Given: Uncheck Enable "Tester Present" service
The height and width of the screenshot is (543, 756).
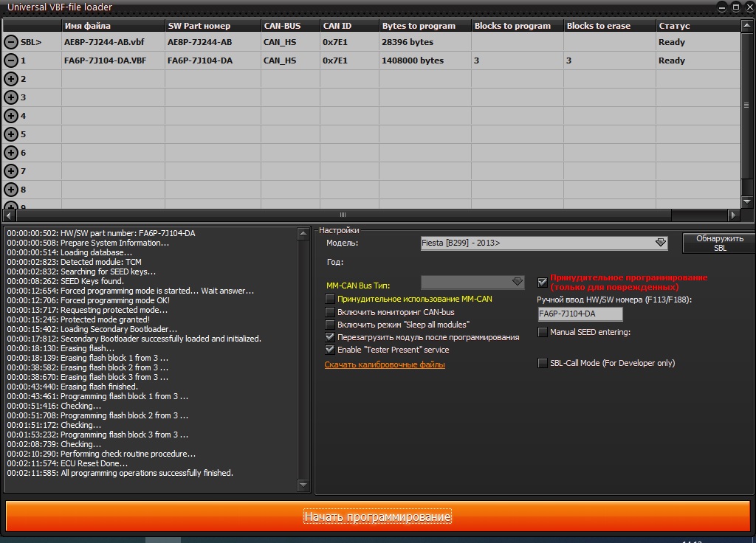Looking at the screenshot, I should (x=330, y=350).
